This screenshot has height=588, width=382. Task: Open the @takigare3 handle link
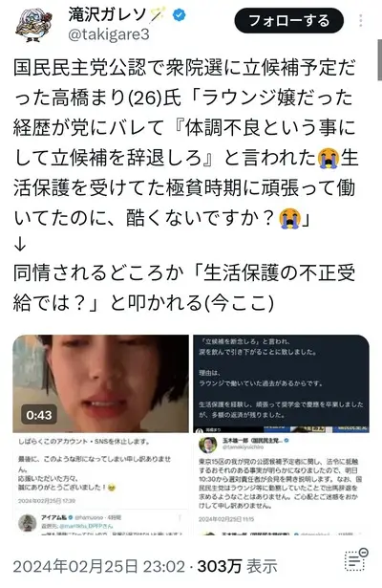(x=109, y=34)
